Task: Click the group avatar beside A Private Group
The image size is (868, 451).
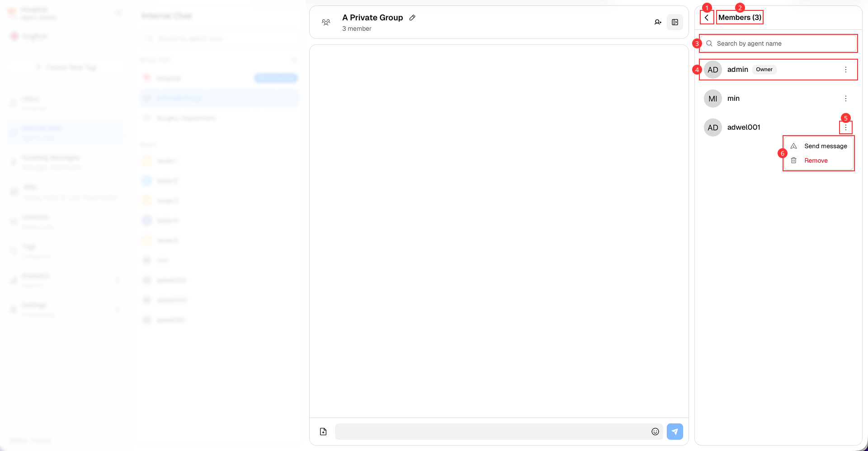Action: click(x=326, y=22)
